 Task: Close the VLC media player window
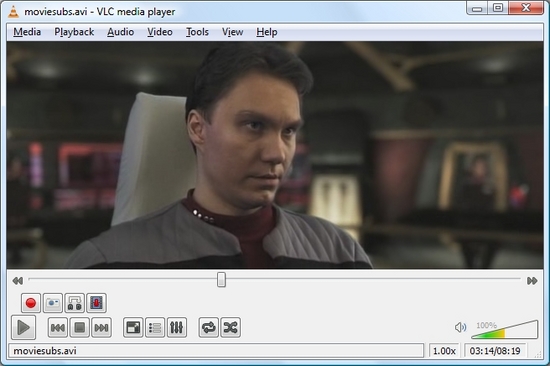[x=526, y=8]
